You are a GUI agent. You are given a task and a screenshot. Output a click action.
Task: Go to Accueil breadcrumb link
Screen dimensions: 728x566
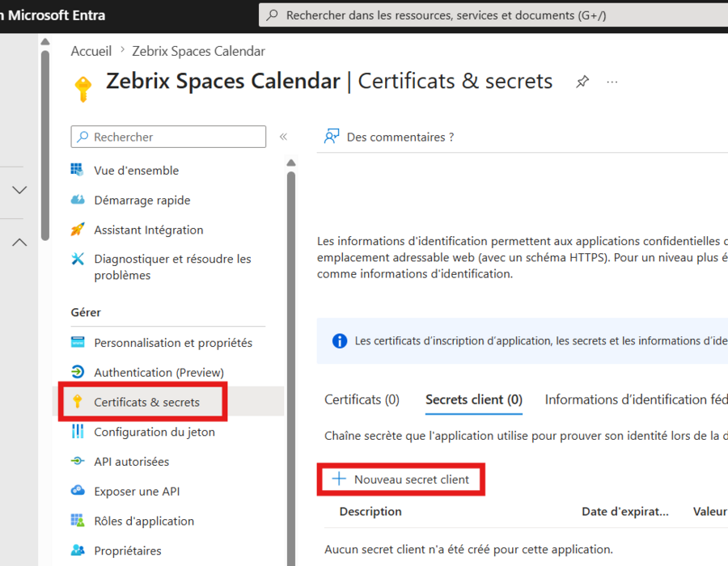91,51
